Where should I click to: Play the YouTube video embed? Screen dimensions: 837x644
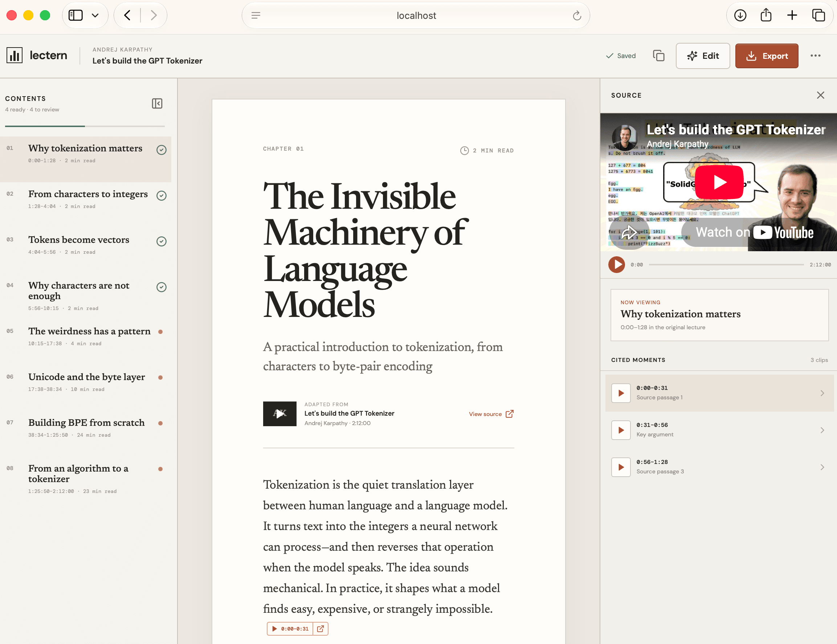pos(719,183)
